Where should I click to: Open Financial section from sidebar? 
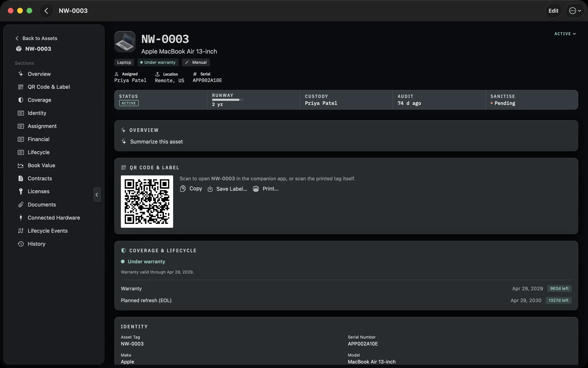tap(38, 139)
